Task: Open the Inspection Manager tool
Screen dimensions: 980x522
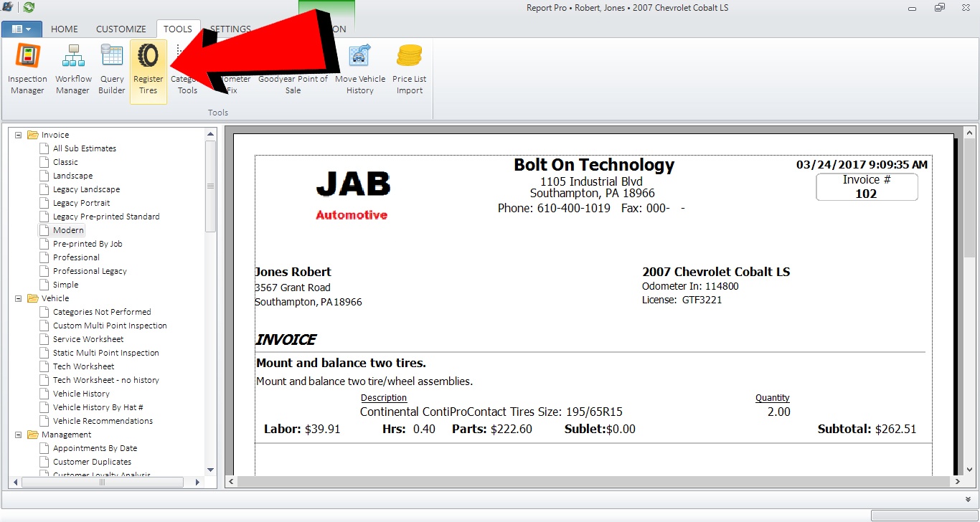Action: pos(27,70)
